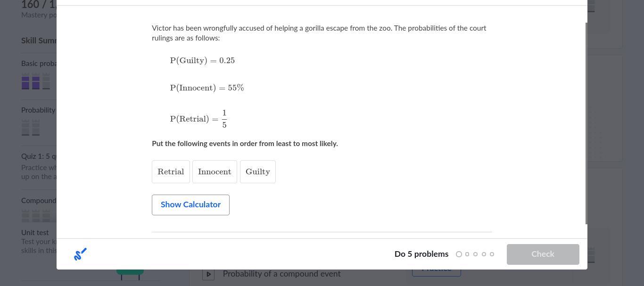Open Unit test in the sidebar

35,233
